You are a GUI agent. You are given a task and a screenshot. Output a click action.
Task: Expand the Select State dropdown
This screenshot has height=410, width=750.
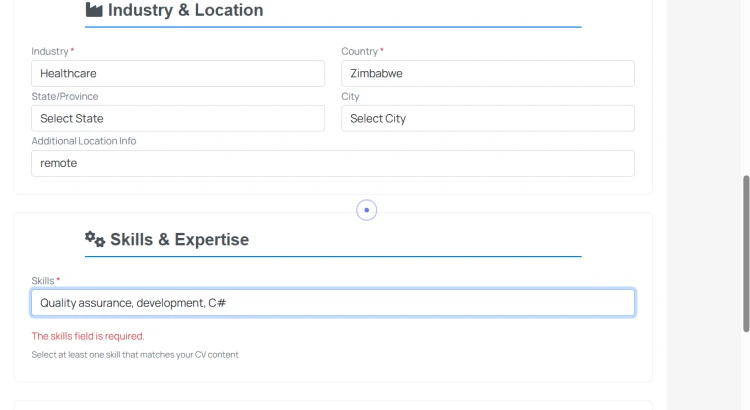pyautogui.click(x=178, y=118)
